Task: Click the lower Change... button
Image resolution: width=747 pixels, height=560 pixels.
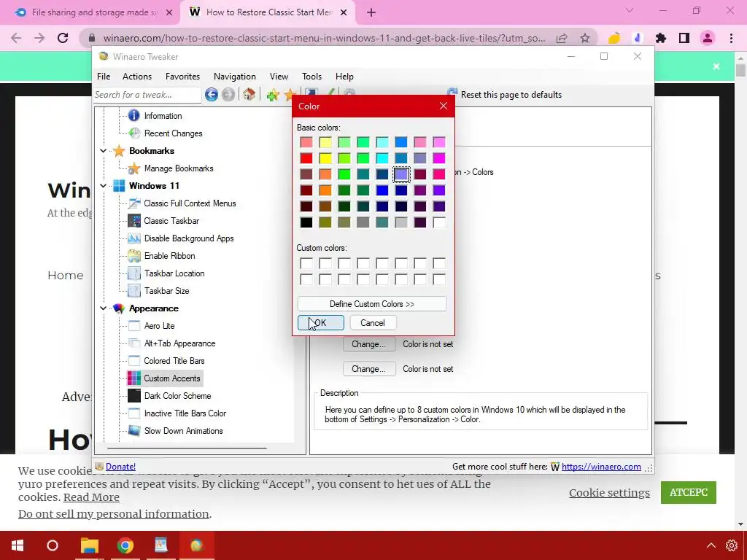Action: click(x=368, y=368)
